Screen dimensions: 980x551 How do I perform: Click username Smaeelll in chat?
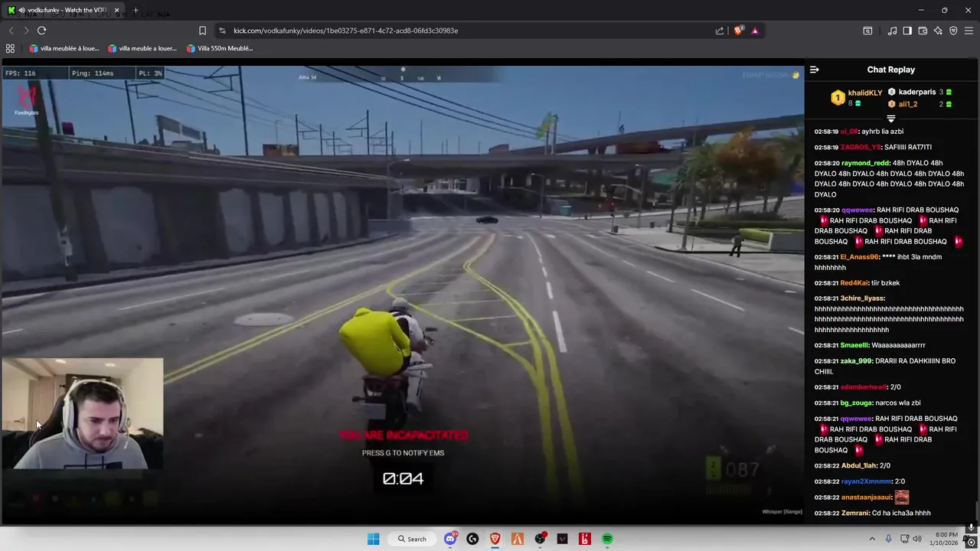click(x=854, y=345)
